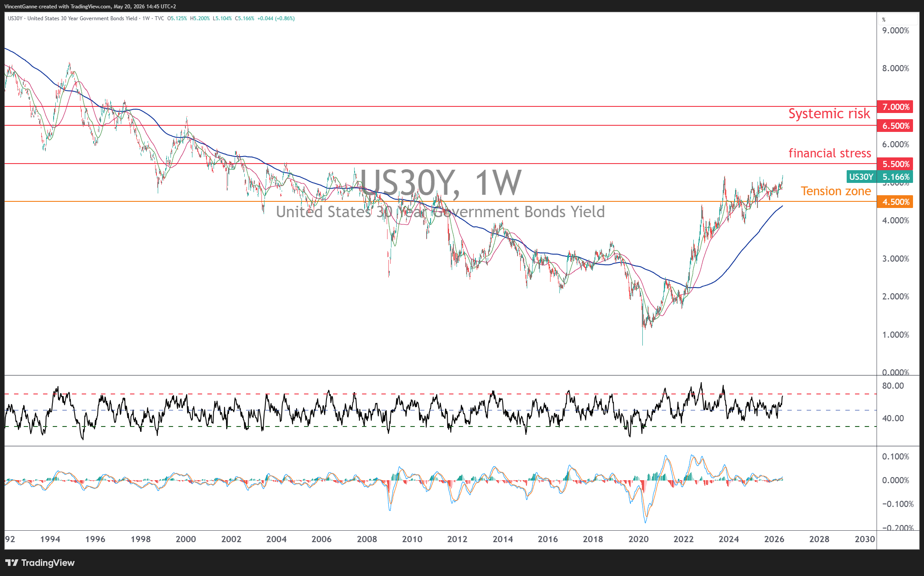The height and width of the screenshot is (576, 924).
Task: Click the low value L5.104% in legend
Action: click(x=222, y=18)
